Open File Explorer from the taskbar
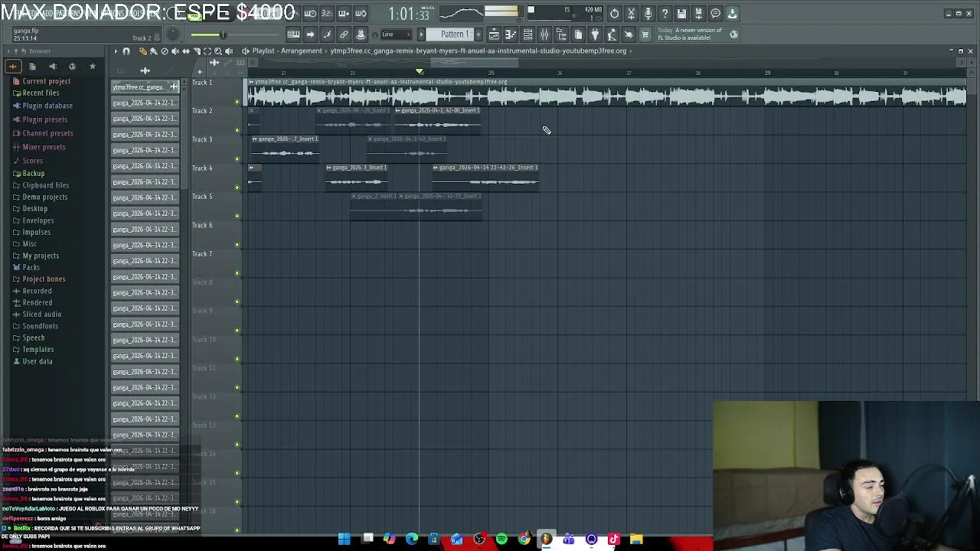This screenshot has width=980, height=551. coord(636,540)
